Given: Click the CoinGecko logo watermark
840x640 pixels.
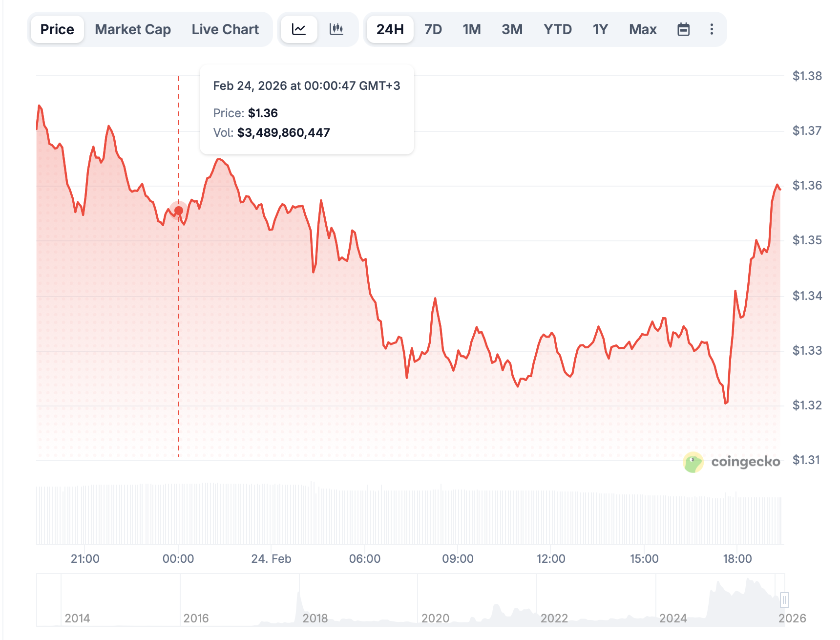Looking at the screenshot, I should [731, 462].
